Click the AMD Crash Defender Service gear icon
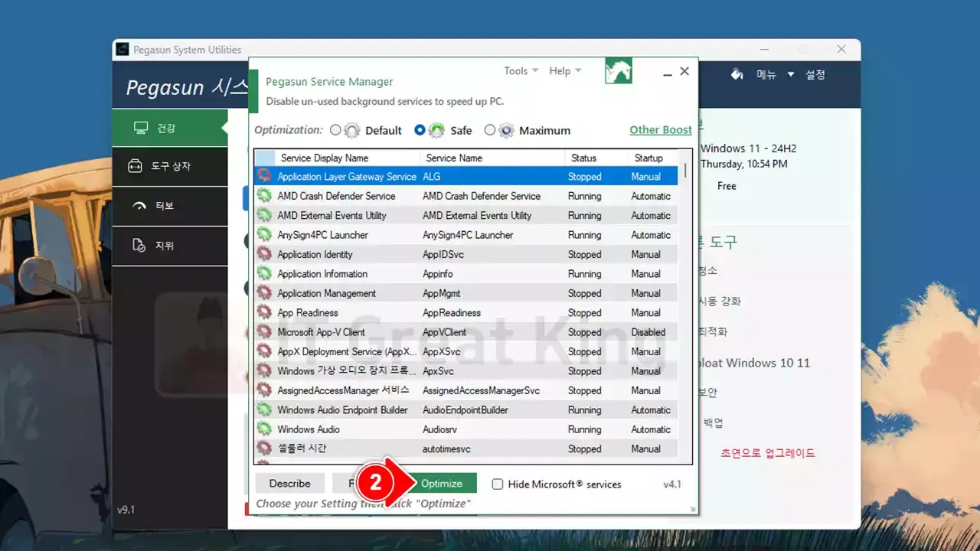This screenshot has width=980, height=551. [x=264, y=196]
